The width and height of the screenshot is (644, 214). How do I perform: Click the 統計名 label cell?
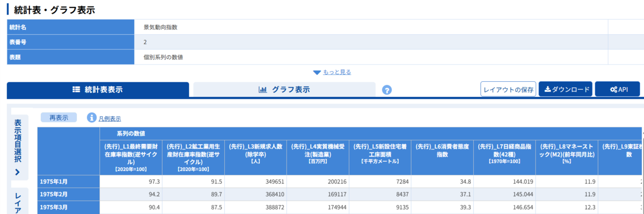click(x=70, y=27)
